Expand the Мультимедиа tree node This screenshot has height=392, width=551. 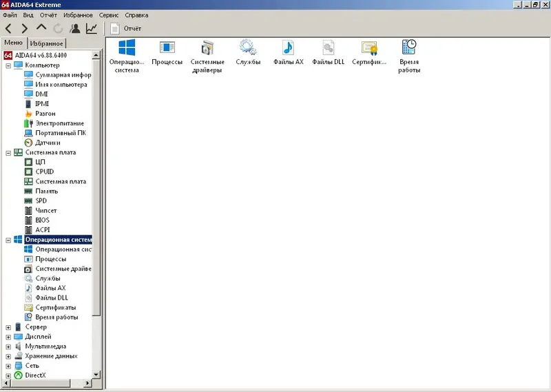[x=8, y=347]
